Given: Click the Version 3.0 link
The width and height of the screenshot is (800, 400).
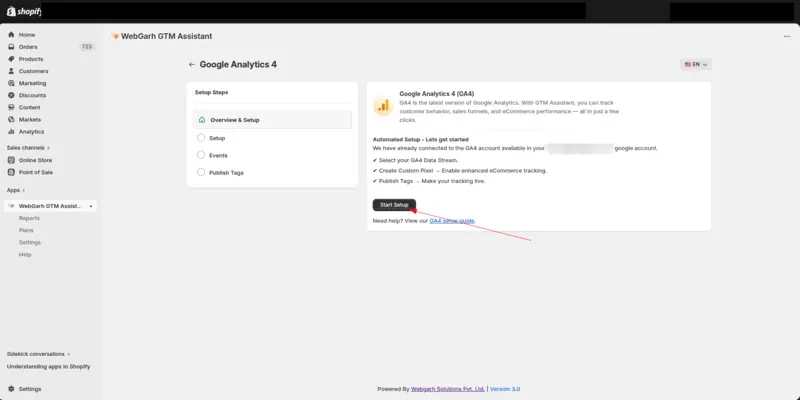Looking at the screenshot, I should (505, 389).
